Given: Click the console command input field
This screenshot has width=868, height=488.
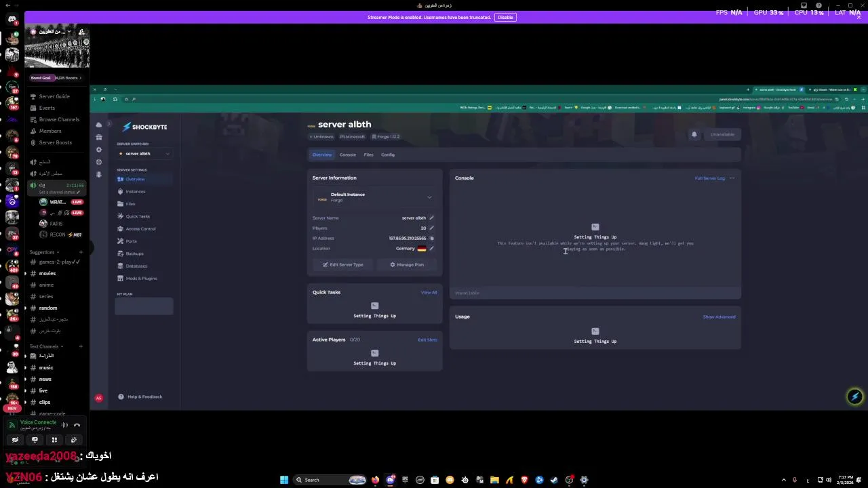Looking at the screenshot, I should click(595, 293).
